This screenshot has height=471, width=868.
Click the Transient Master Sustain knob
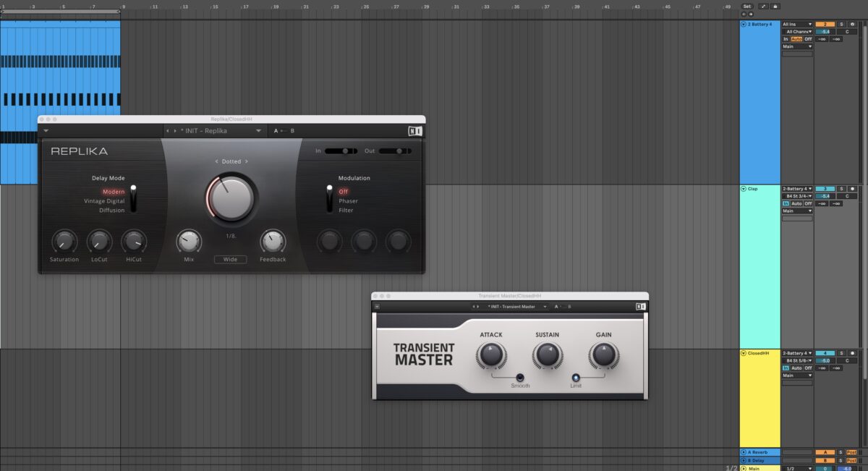point(548,355)
